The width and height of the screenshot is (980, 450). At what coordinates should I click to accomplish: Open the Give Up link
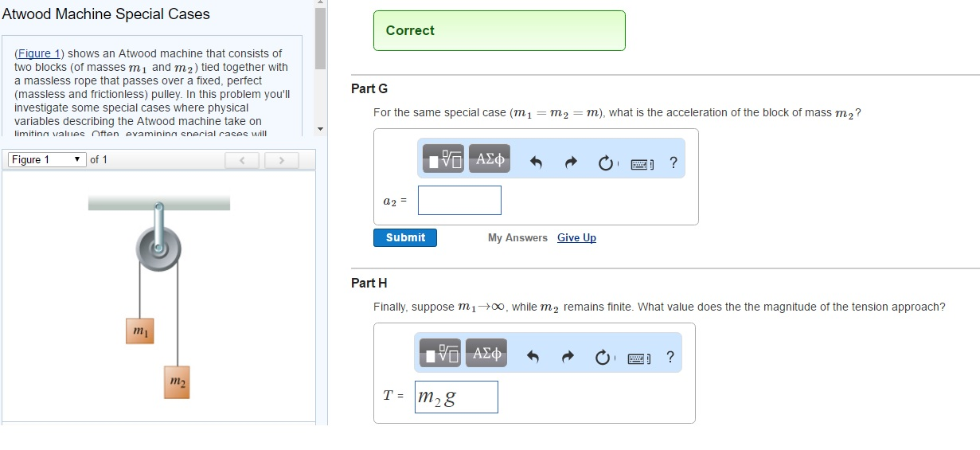[x=576, y=238]
